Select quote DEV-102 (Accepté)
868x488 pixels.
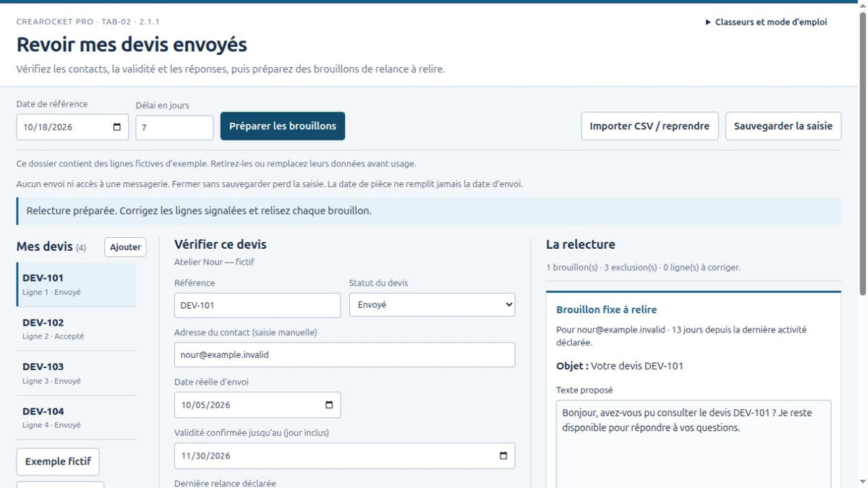coord(76,329)
